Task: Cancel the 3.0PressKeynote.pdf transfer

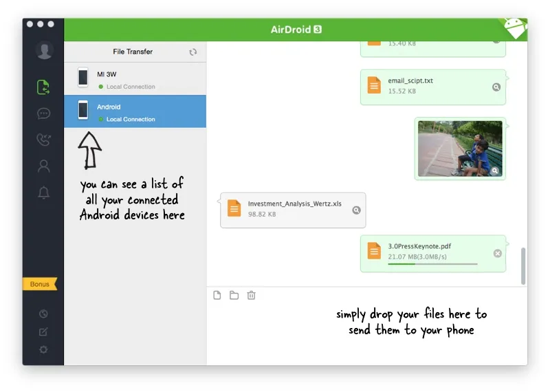Action: (x=497, y=253)
